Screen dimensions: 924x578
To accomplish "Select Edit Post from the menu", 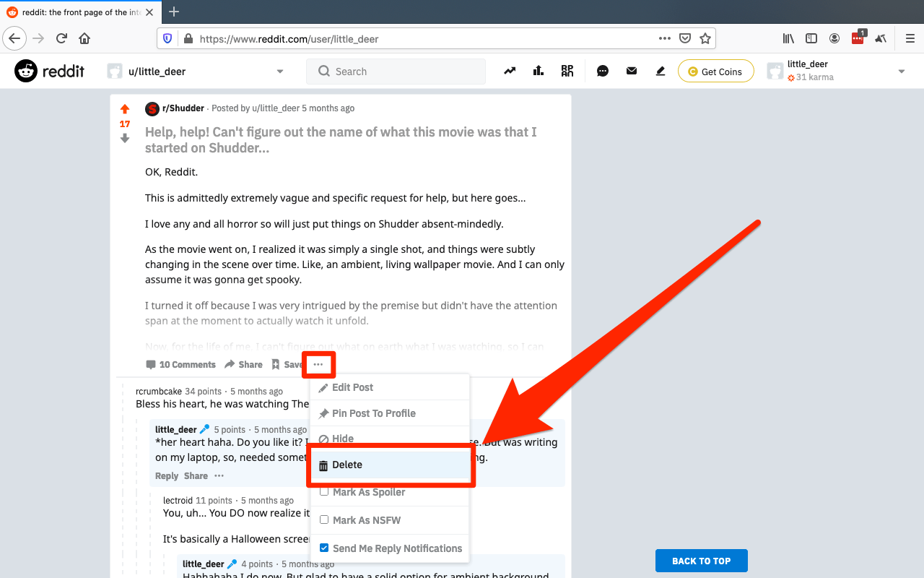I will 390,387.
